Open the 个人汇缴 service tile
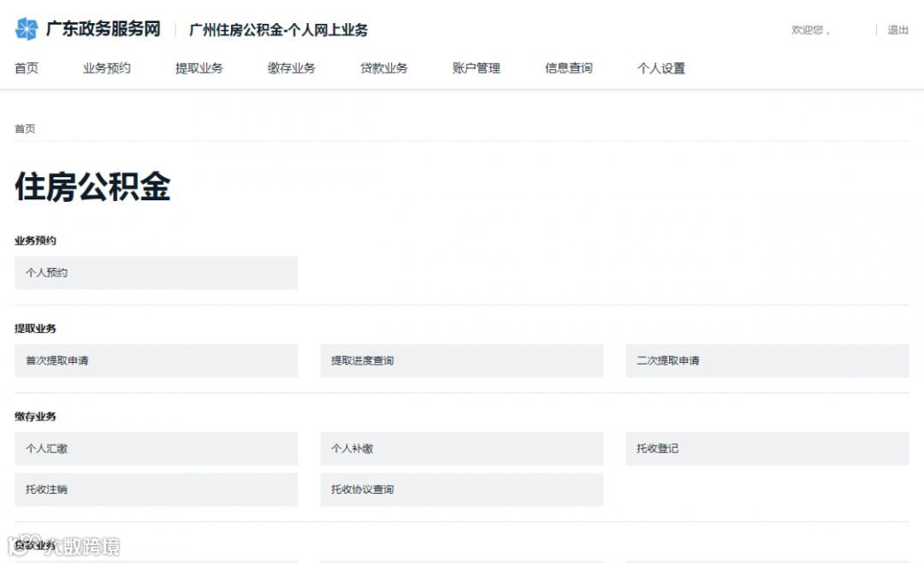Viewport: 924px width, 563px height. pos(157,448)
